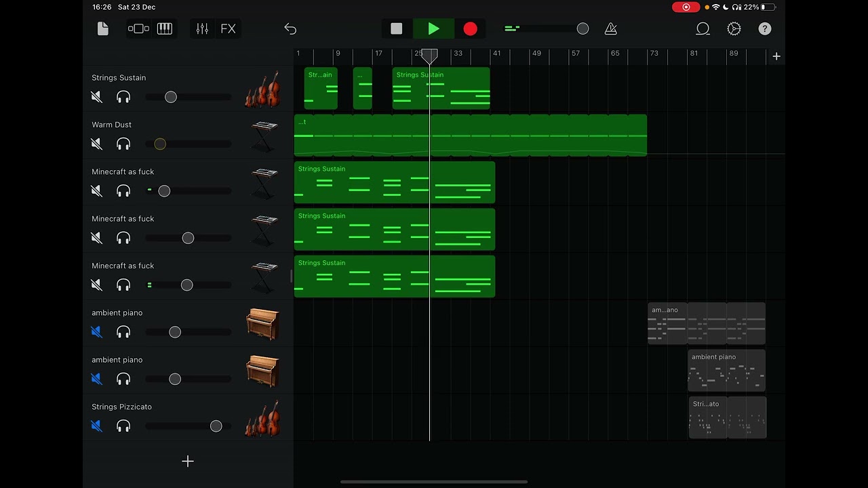Adjust Strings Pizzicato track volume slider
This screenshot has height=488, width=868.
click(189, 426)
